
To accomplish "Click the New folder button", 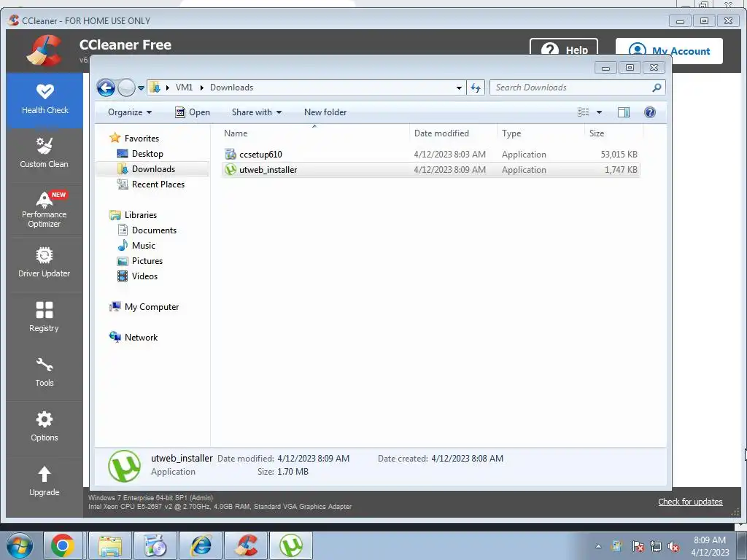I will (x=325, y=112).
